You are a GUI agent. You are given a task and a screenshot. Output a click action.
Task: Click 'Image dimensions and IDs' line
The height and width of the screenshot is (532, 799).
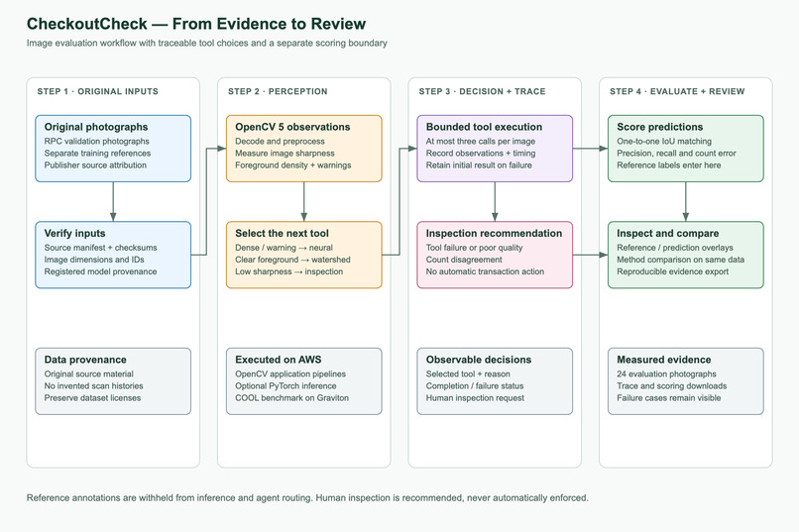coord(94,260)
